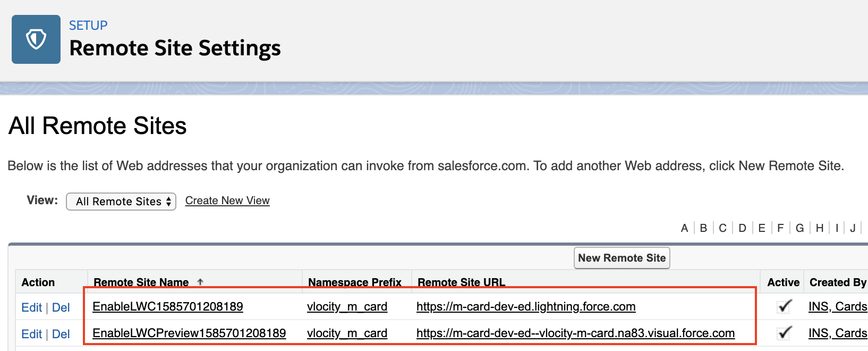Open the All Remote Sites view dropdown
This screenshot has height=351, width=868.
(121, 202)
